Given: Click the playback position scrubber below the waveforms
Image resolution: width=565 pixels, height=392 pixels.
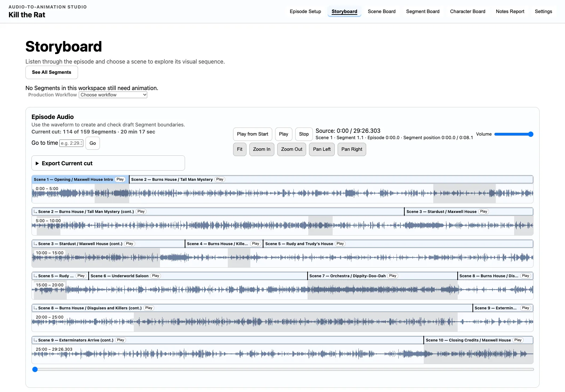Looking at the screenshot, I should pos(282,369).
